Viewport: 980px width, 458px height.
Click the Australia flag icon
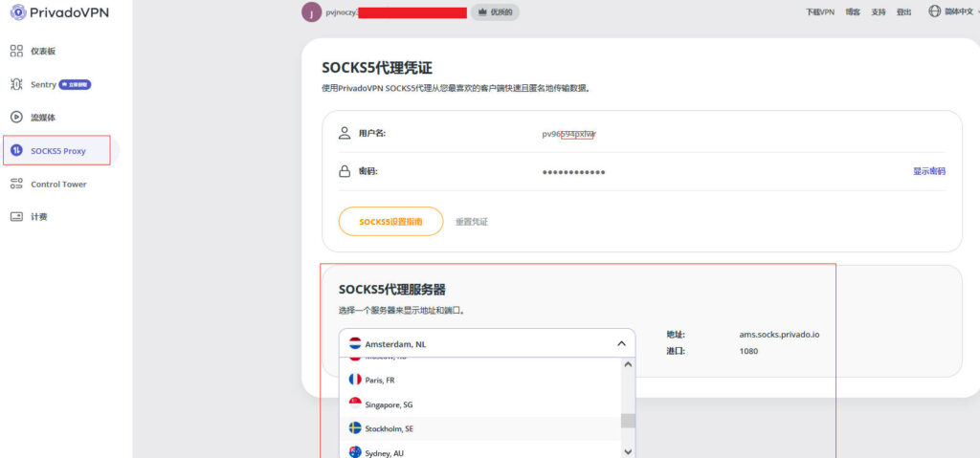tap(355, 451)
